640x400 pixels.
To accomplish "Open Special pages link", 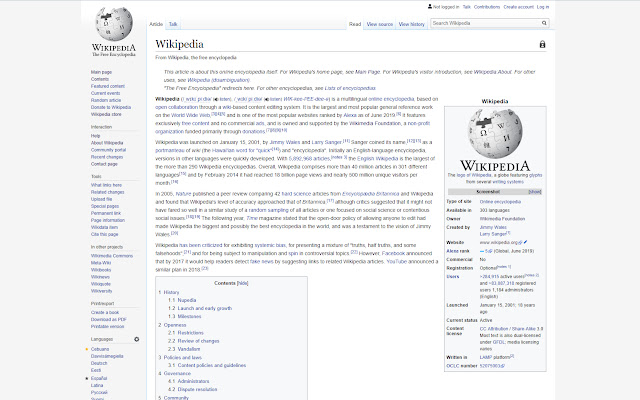I will [x=105, y=206].
